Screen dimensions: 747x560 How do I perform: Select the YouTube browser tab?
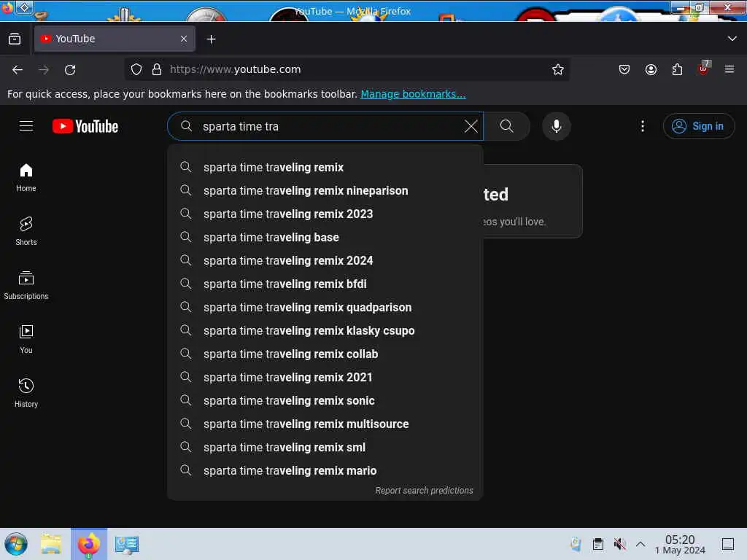(x=115, y=39)
